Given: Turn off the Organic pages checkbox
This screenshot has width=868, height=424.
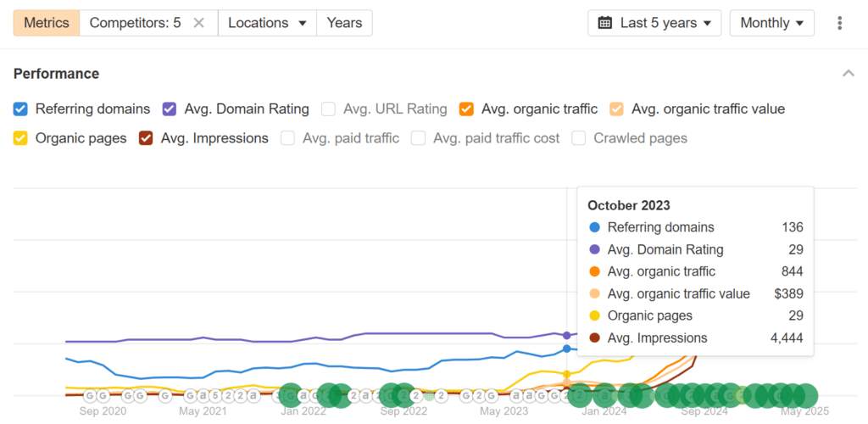Looking at the screenshot, I should [x=20, y=138].
